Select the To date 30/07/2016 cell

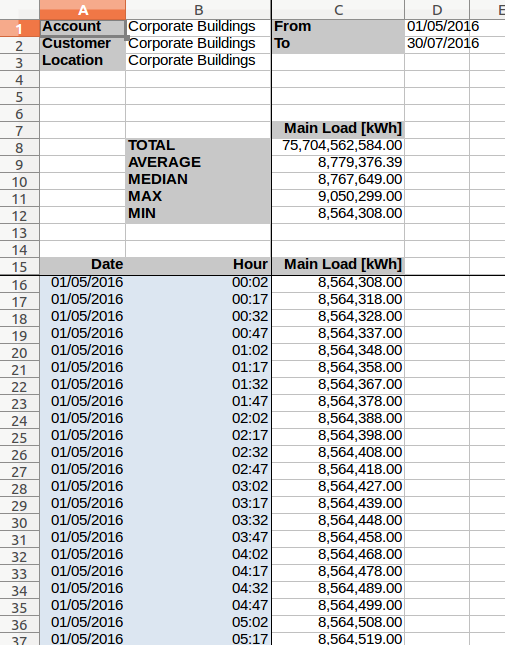coord(437,44)
